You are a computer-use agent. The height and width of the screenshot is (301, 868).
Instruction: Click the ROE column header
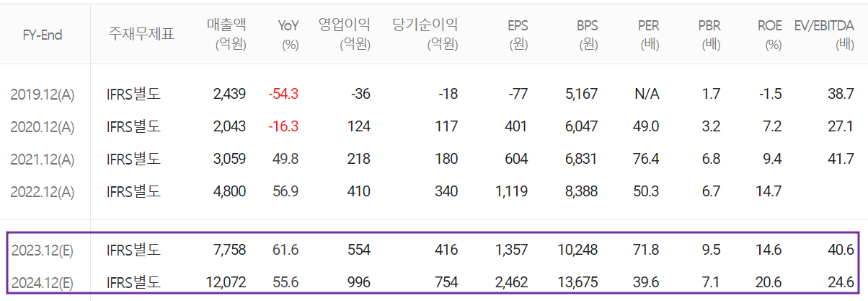tap(769, 34)
